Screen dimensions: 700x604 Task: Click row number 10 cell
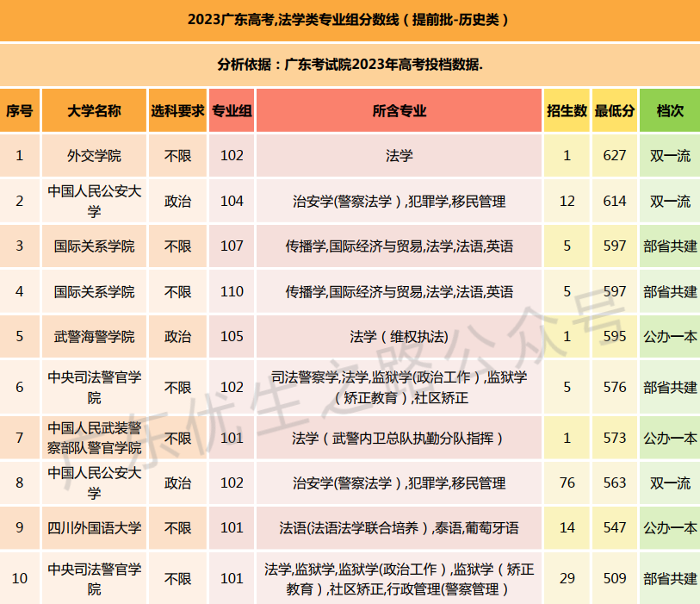click(20, 578)
